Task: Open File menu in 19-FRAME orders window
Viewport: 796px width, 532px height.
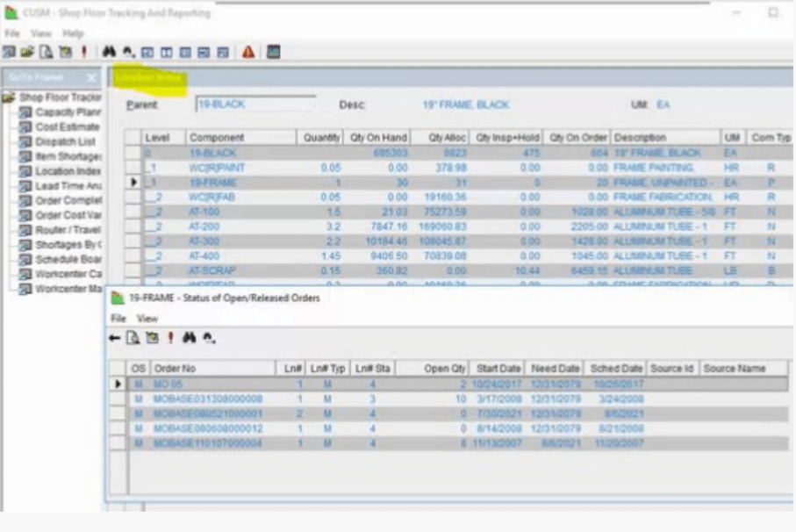Action: (118, 319)
